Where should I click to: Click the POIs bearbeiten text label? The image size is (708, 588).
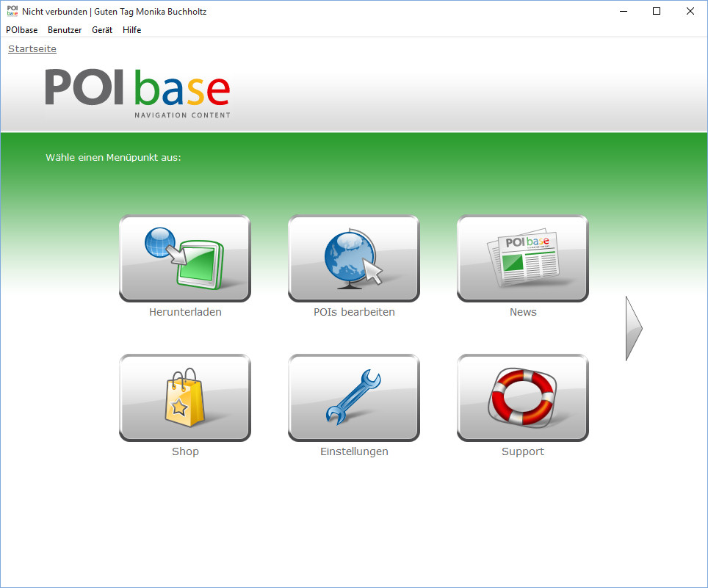tap(354, 312)
